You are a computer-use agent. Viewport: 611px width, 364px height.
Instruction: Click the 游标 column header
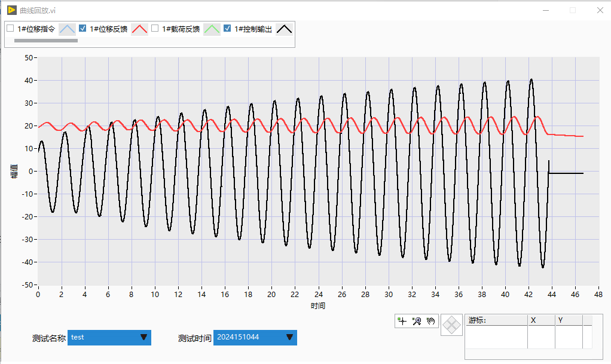point(496,320)
